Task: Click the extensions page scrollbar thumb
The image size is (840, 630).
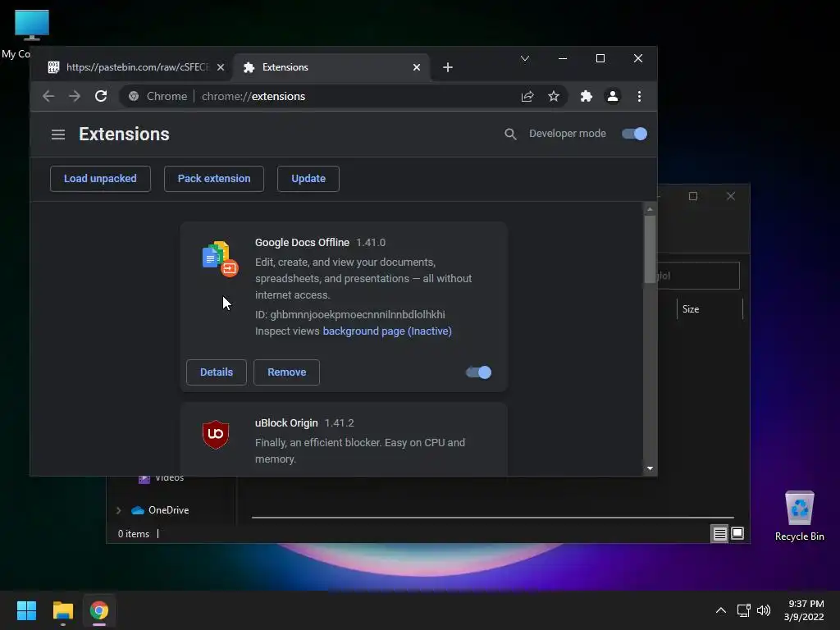Action: 650,249
